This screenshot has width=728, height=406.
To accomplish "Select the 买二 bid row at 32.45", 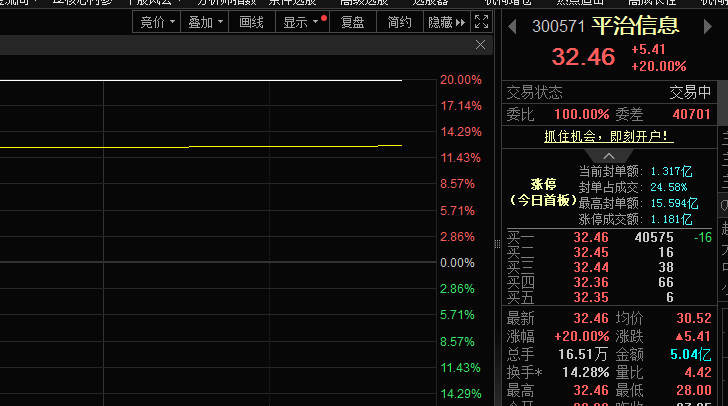I will click(x=609, y=252).
